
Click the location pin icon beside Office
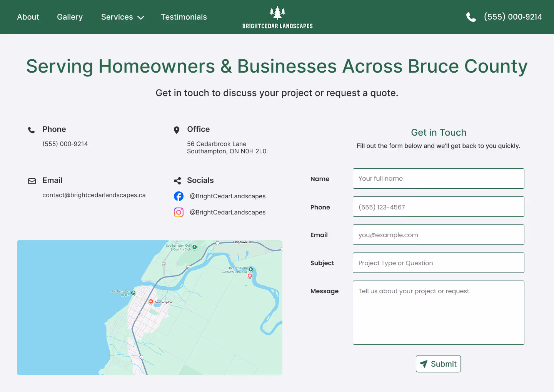tap(177, 130)
